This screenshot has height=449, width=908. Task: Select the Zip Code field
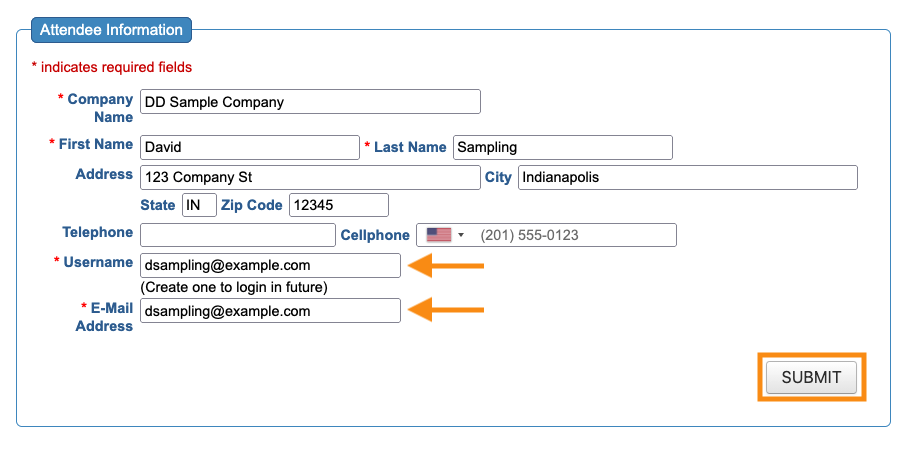click(x=338, y=205)
